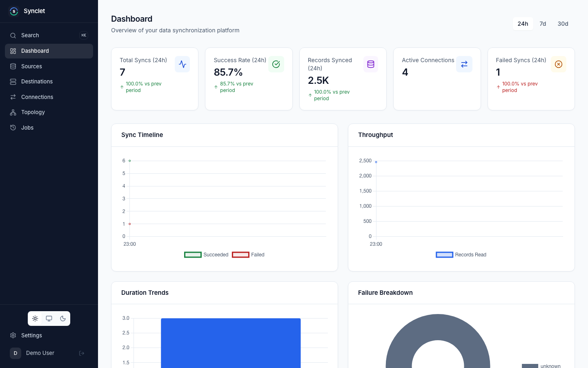Click the Demo User name
This screenshot has width=588, height=368.
[40, 353]
